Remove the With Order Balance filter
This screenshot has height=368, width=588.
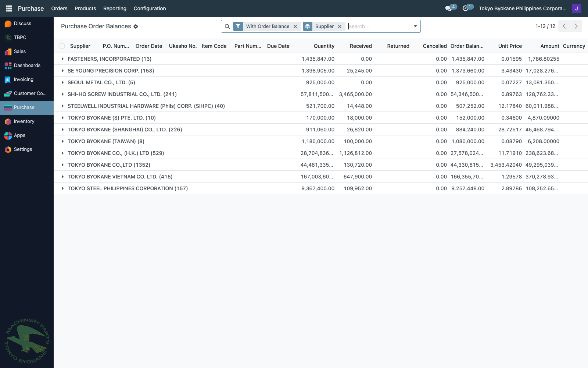pos(295,26)
